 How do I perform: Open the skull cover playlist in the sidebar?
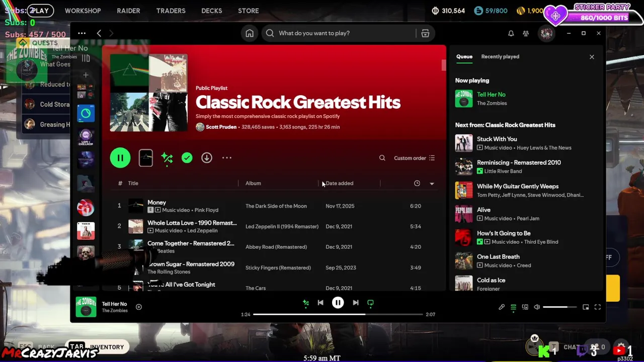click(86, 254)
